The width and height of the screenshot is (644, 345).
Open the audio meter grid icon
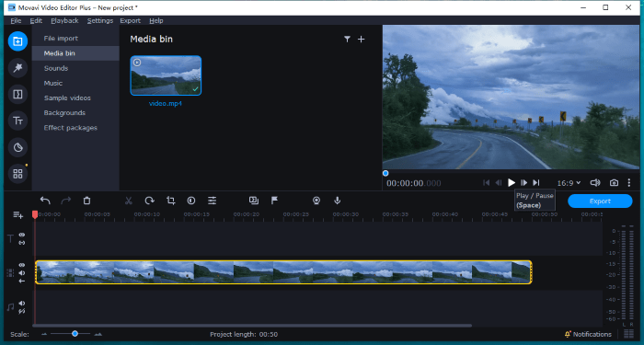coord(628,334)
